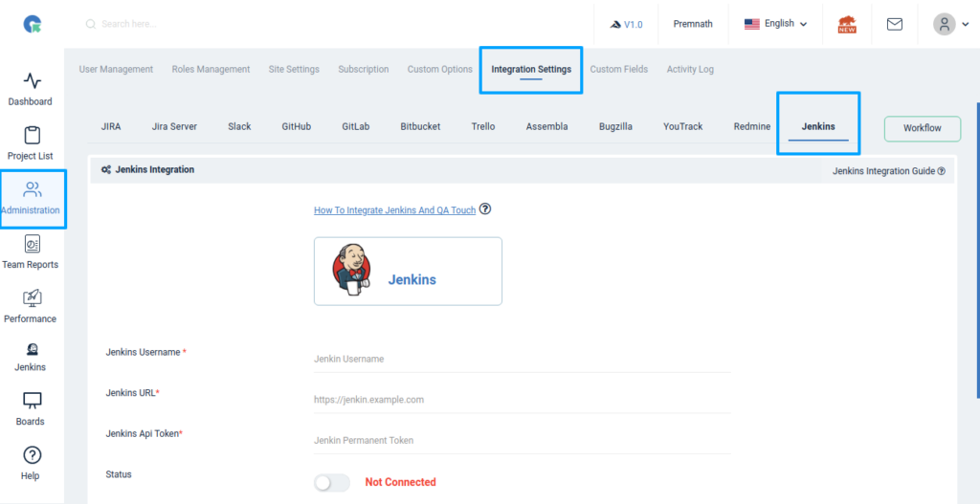Focus the Jenkin Username input field
The width and height of the screenshot is (980, 504).
[523, 359]
